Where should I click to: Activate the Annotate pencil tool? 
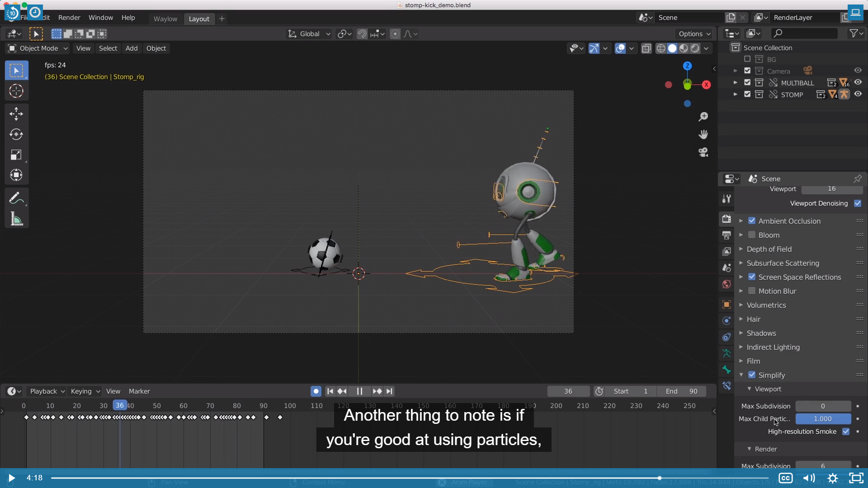[15, 198]
